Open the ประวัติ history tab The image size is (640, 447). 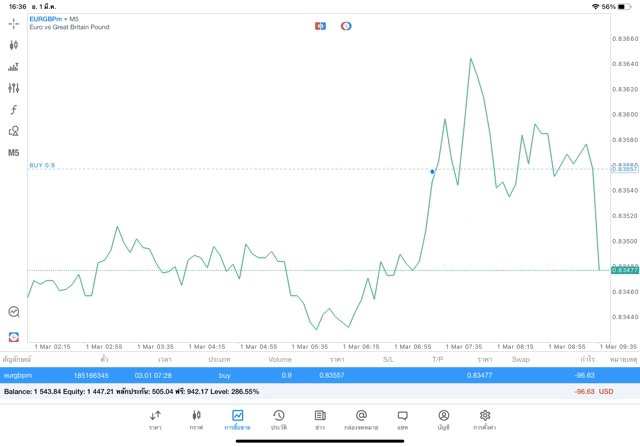click(278, 420)
